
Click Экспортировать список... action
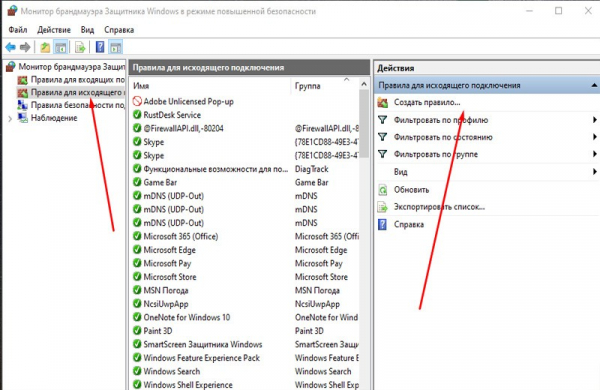pos(439,207)
